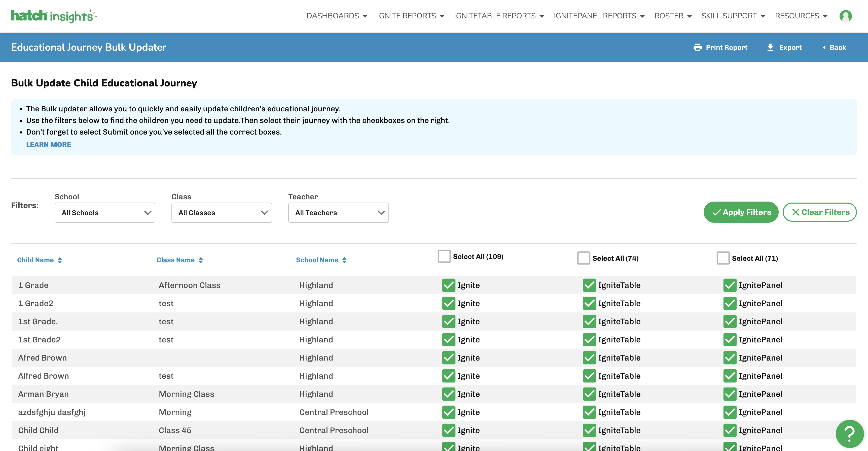Open the LEARN MORE link
This screenshot has width=868, height=451.
click(49, 145)
